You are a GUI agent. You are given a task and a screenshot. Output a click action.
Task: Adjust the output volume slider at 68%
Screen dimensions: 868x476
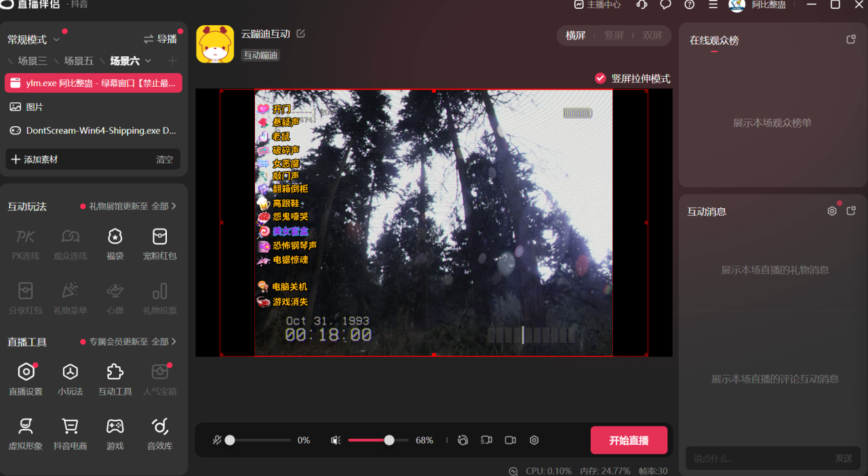click(x=389, y=440)
